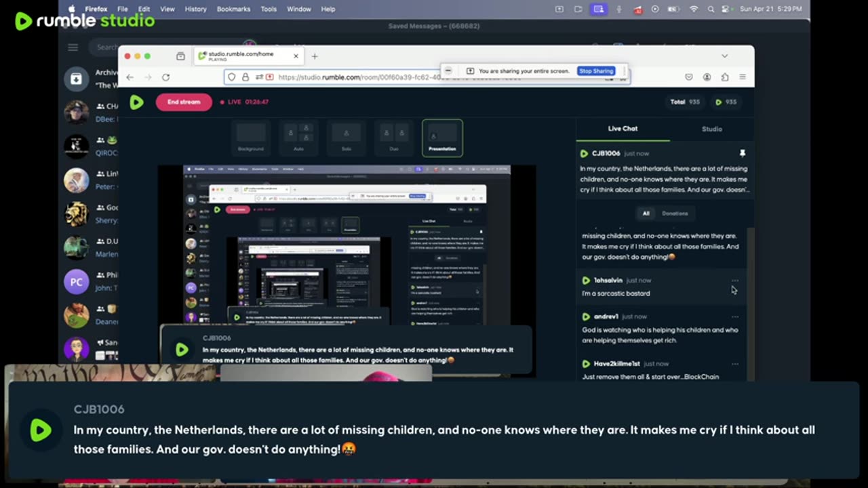Click the microphone menu bar icon
Viewport: 868px width, 488px height.
click(x=618, y=9)
